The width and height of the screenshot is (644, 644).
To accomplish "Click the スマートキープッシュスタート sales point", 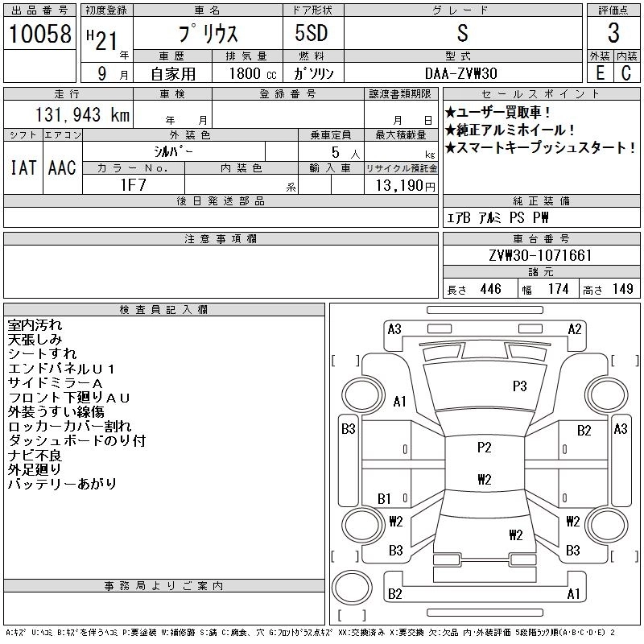I will 540,147.
